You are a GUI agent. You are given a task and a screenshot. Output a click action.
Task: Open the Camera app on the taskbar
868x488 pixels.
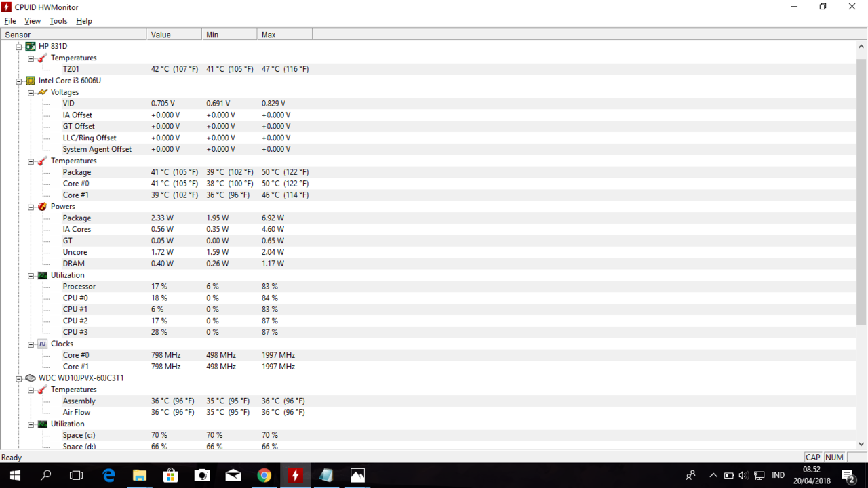(x=201, y=476)
